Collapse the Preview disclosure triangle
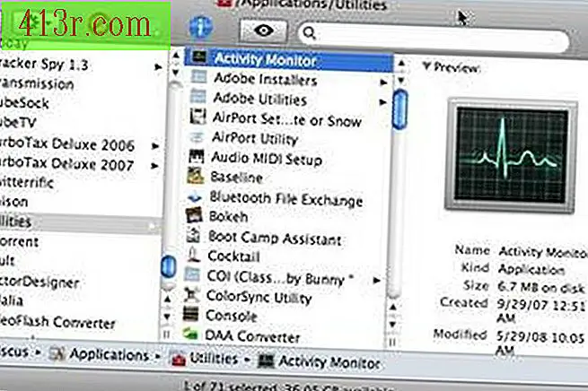 point(426,66)
